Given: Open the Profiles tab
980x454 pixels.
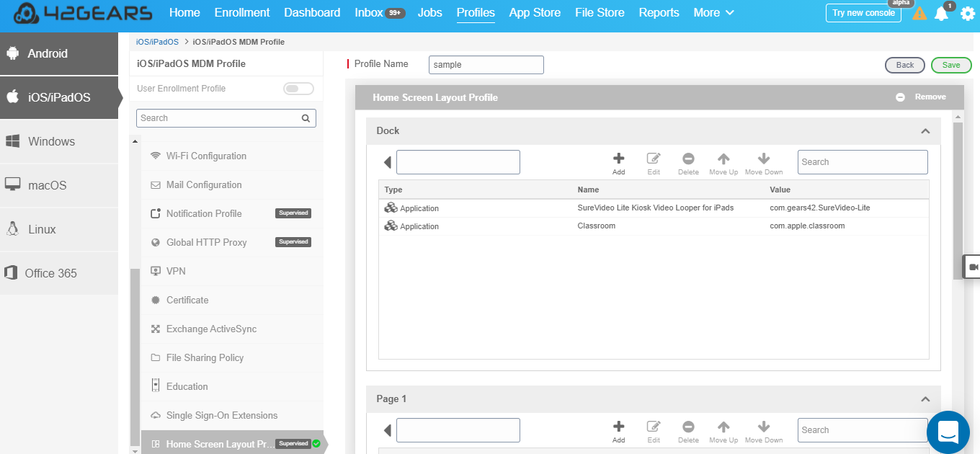Looking at the screenshot, I should point(476,13).
